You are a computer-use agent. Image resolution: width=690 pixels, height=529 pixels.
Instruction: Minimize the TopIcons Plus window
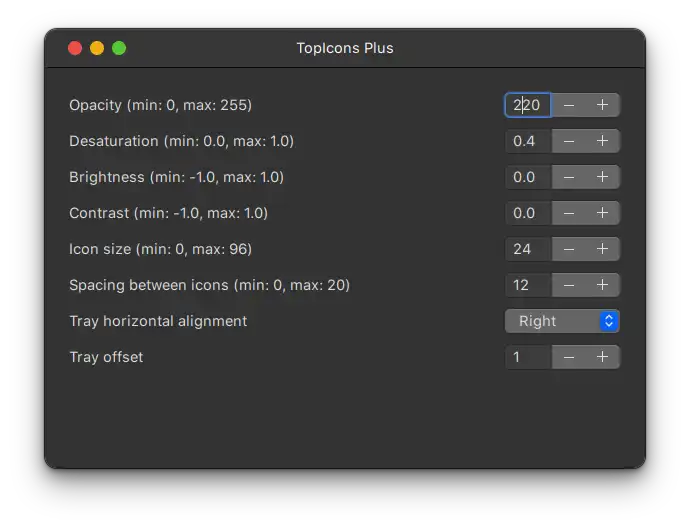pyautogui.click(x=97, y=48)
